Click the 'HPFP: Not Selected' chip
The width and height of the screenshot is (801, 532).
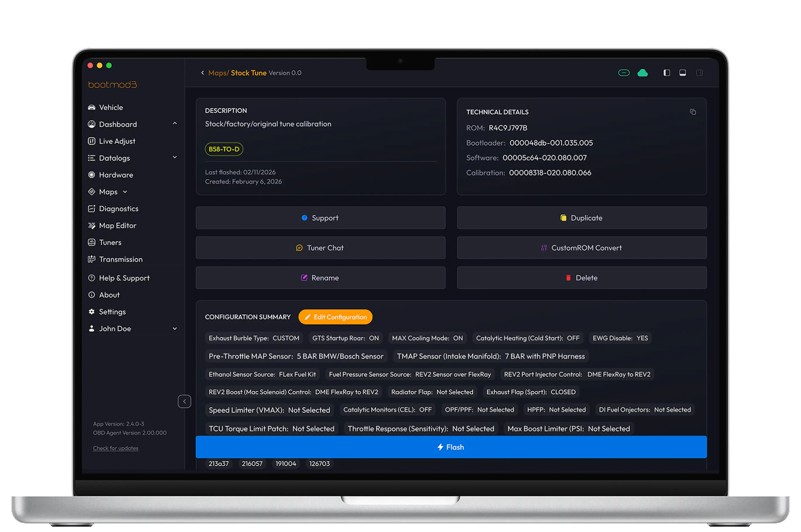pos(556,410)
